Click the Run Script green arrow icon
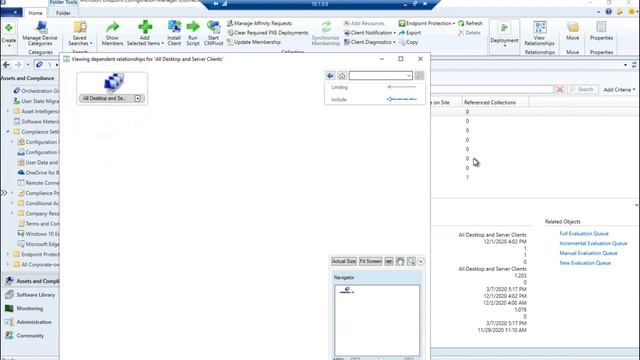 click(x=193, y=27)
